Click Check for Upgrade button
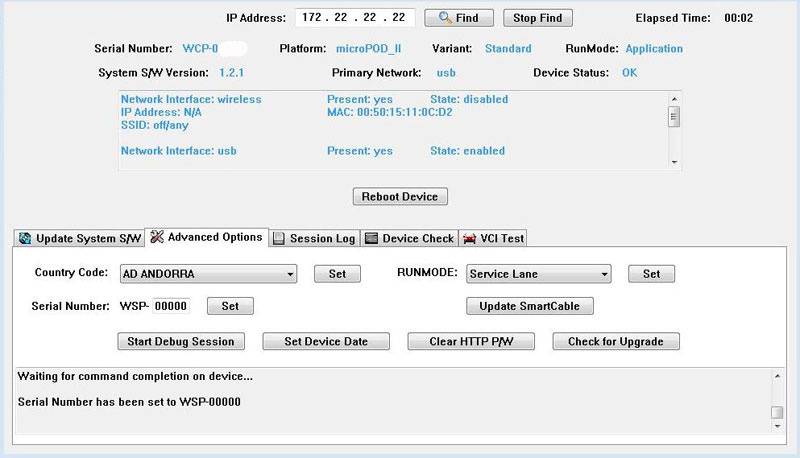The height and width of the screenshot is (458, 800). [x=616, y=341]
